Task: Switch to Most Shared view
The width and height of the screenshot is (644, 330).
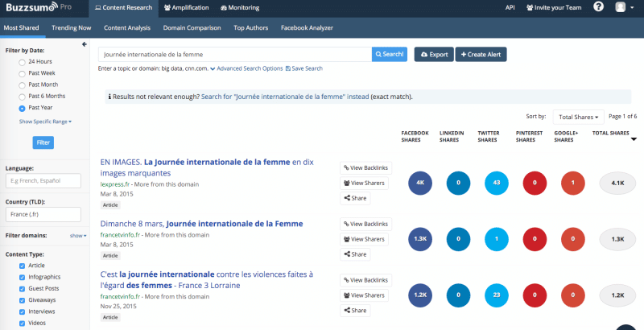Action: (x=22, y=28)
